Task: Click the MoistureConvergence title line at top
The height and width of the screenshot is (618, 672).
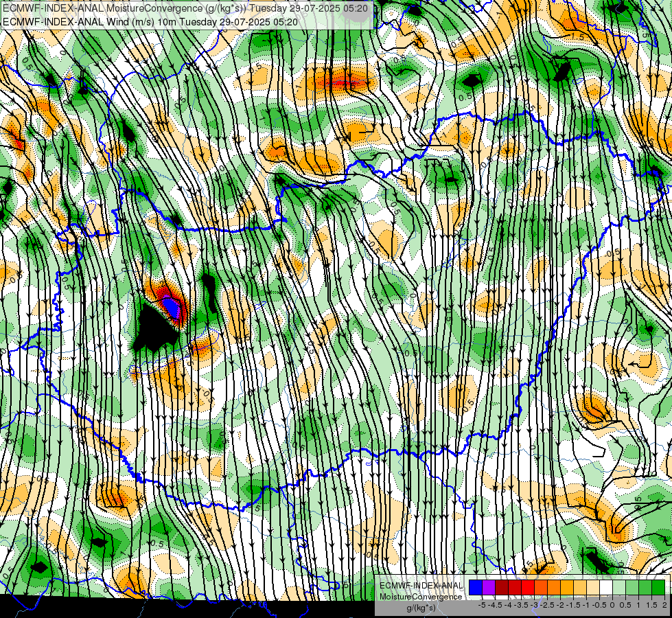Action: pyautogui.click(x=185, y=8)
